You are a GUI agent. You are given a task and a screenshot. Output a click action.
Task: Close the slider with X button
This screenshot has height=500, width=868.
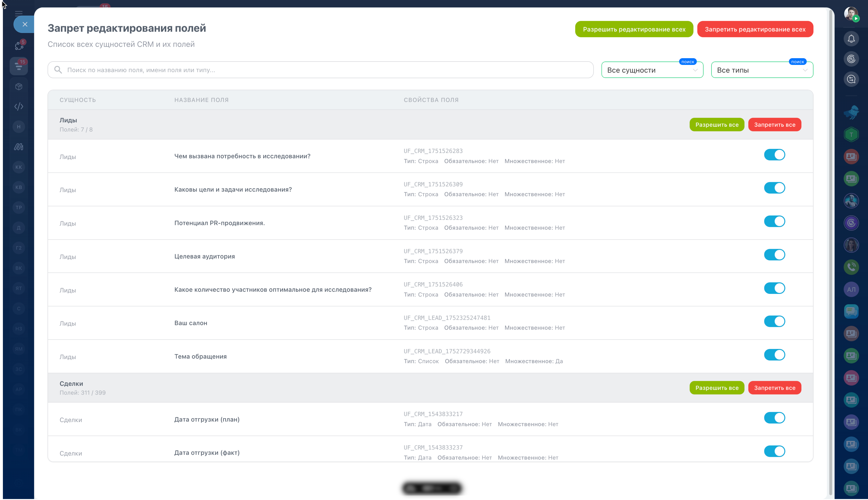25,24
